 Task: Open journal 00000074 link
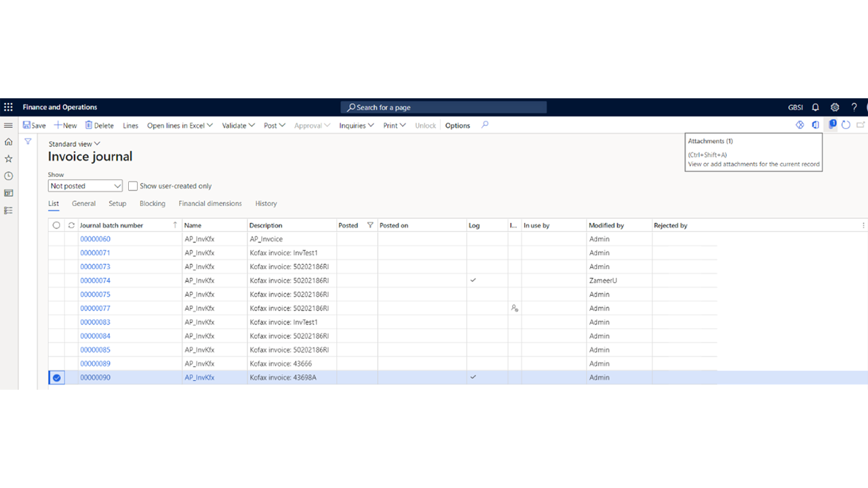pos(95,281)
